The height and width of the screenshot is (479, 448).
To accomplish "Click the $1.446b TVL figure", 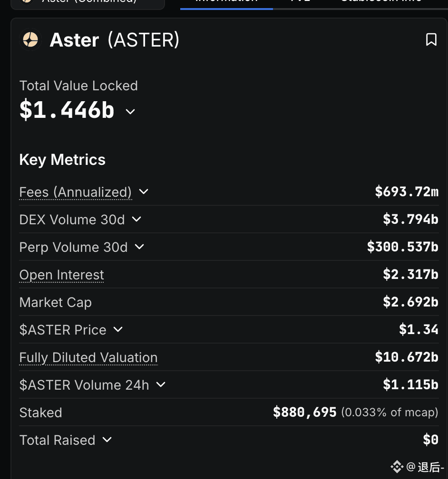I will 67,110.
